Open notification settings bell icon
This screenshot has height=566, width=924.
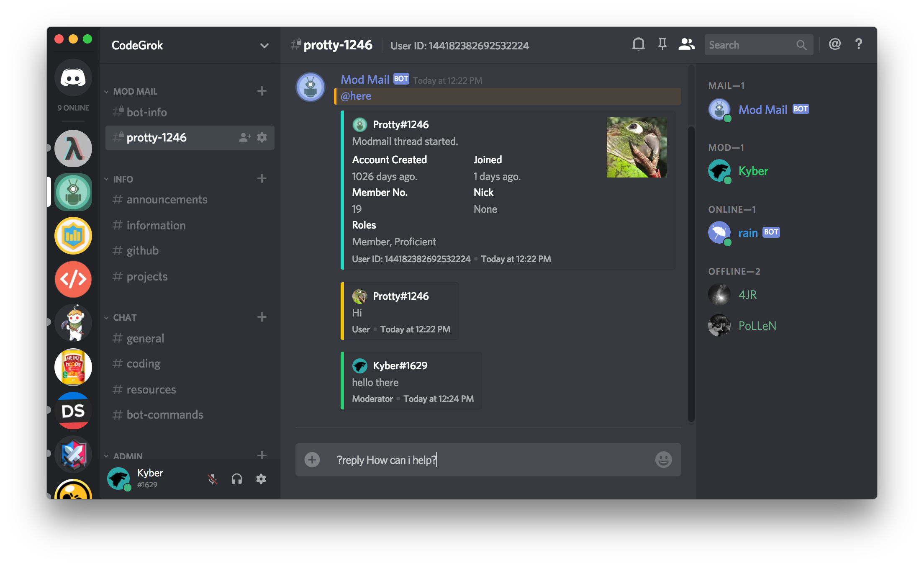638,44
